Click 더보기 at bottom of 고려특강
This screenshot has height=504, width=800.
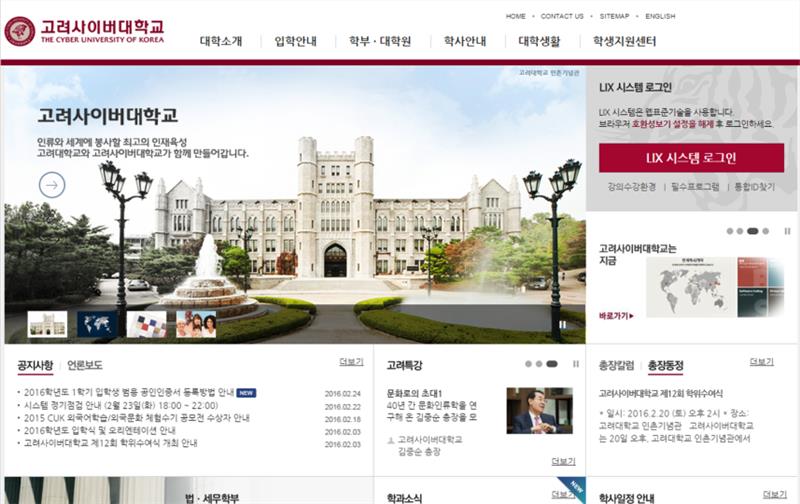(x=563, y=461)
